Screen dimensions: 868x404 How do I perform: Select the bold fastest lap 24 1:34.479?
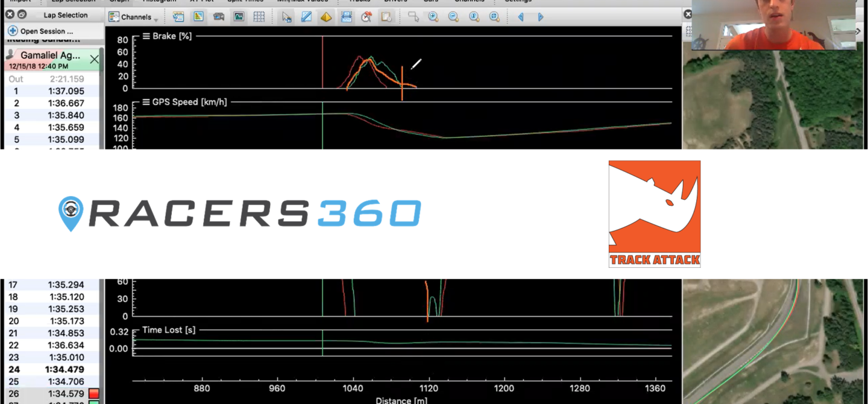(x=52, y=369)
